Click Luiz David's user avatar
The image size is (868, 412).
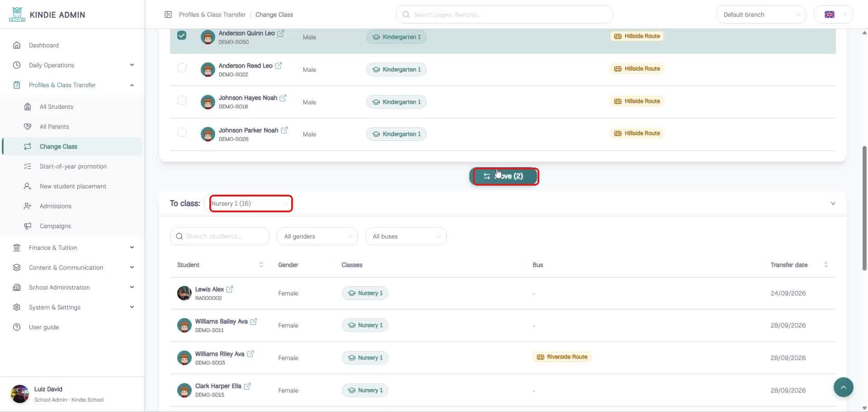[20, 394]
